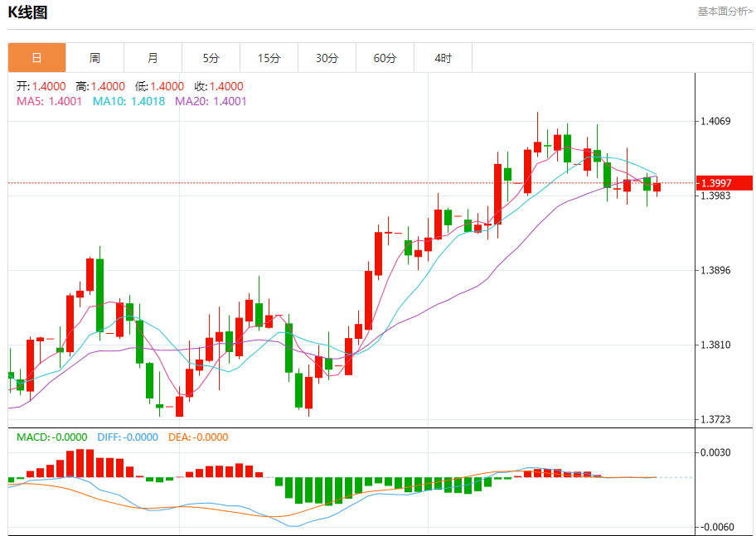Screen dimensions: 756x536
Task: Click the MA10 1.4018 legend label
Action: click(x=128, y=101)
